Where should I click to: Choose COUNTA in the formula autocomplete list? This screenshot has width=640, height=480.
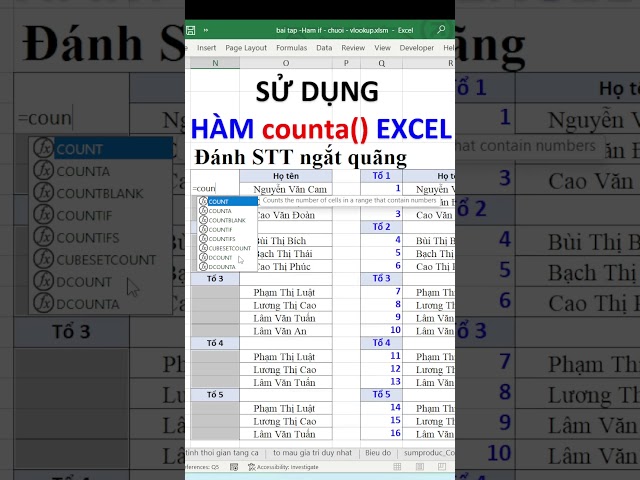[x=228, y=211]
